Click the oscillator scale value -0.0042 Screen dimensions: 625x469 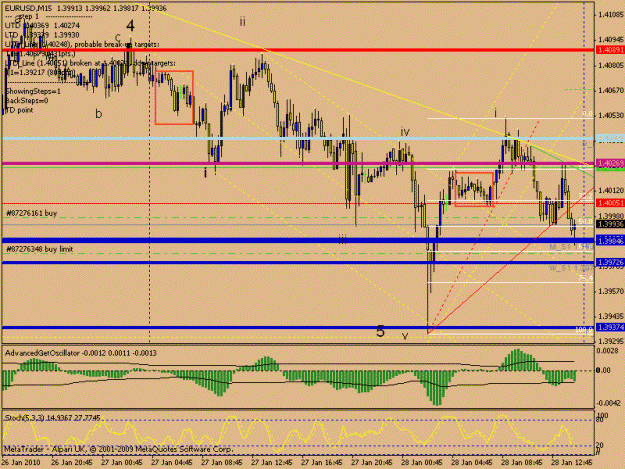[610, 403]
